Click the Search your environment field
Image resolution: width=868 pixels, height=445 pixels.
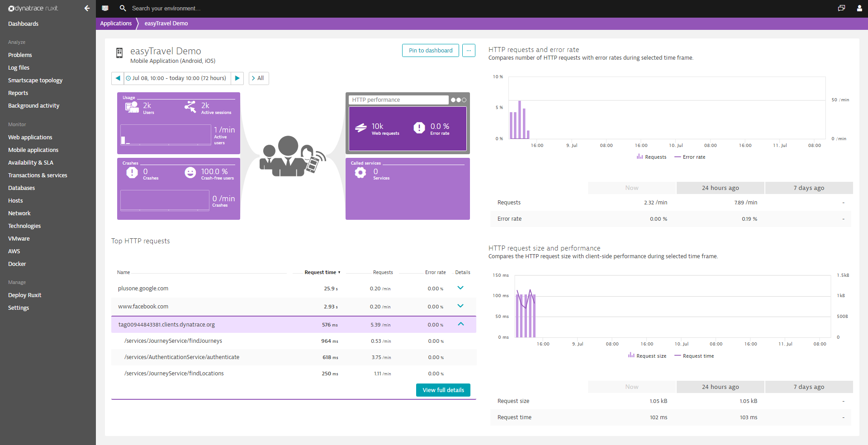166,8
